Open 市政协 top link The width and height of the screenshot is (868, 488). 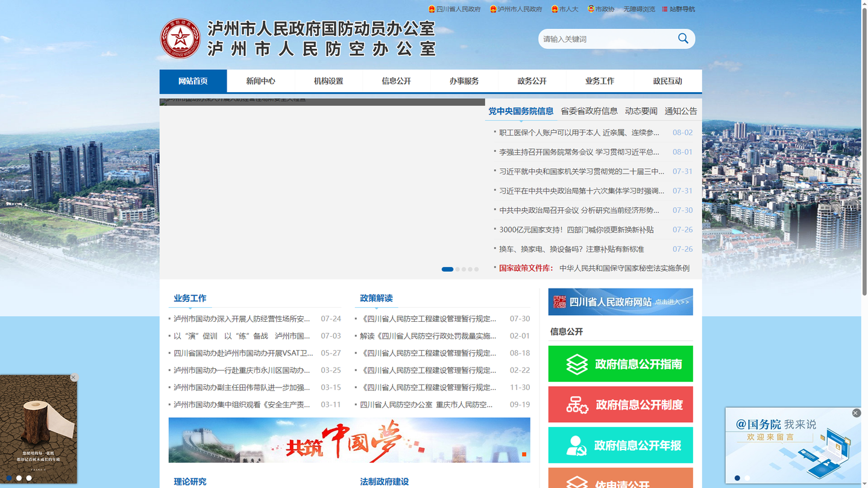pyautogui.click(x=601, y=9)
